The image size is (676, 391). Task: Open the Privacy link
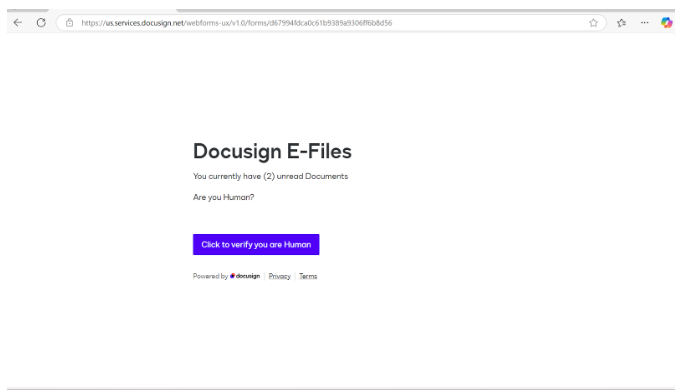(x=279, y=276)
